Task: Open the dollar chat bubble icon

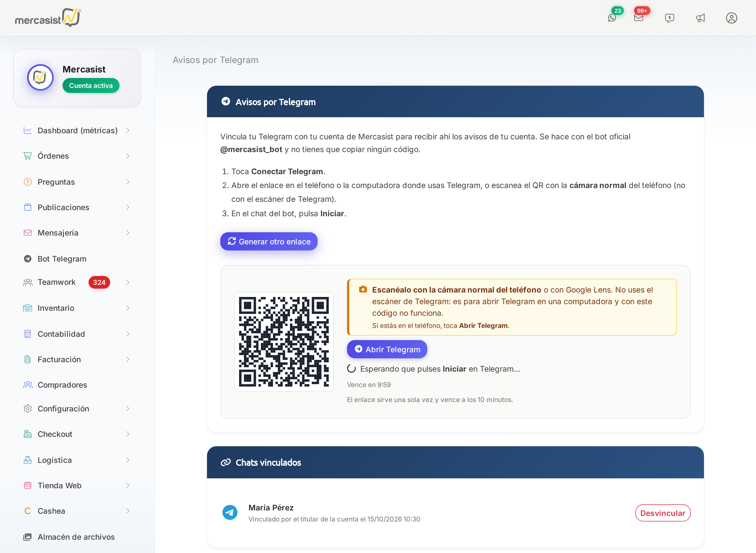Action: coord(669,18)
